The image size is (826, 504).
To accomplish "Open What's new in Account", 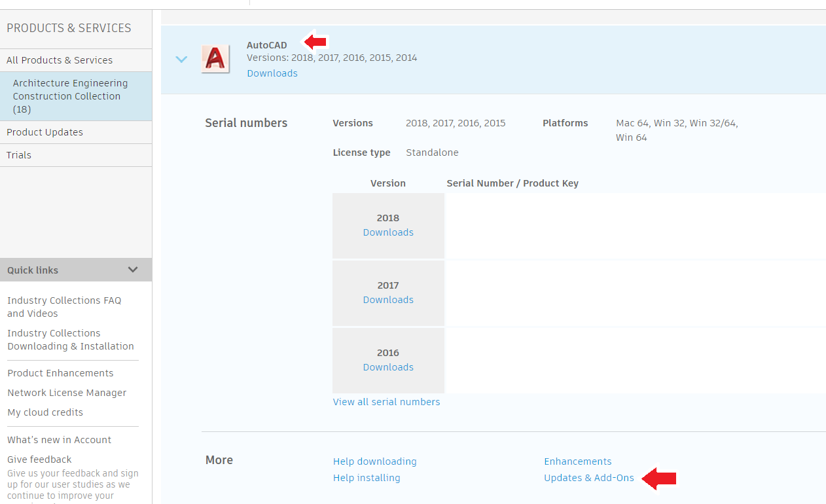I will [59, 440].
